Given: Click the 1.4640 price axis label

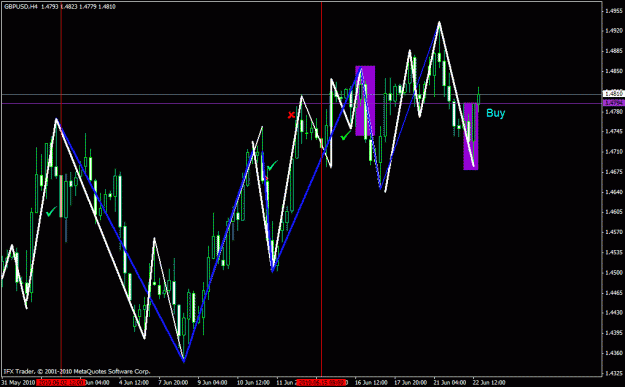Looking at the screenshot, I should (614, 192).
